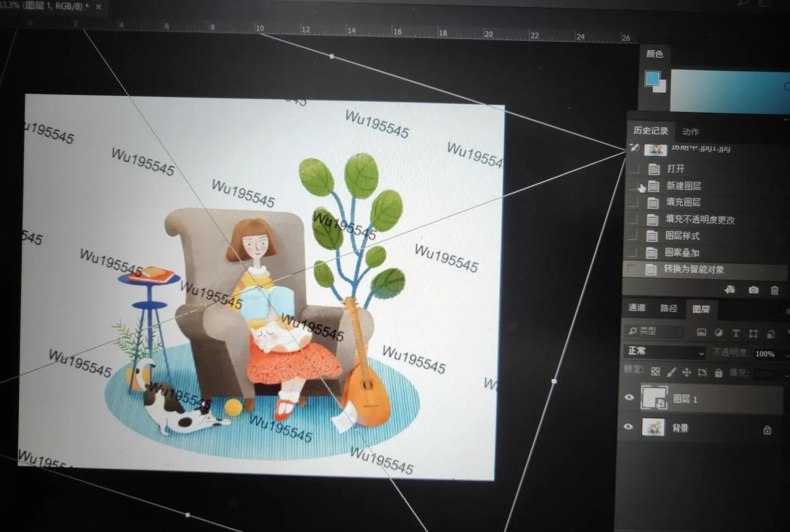Click the create new snapshot camera icon
790x532 pixels.
coord(753,290)
